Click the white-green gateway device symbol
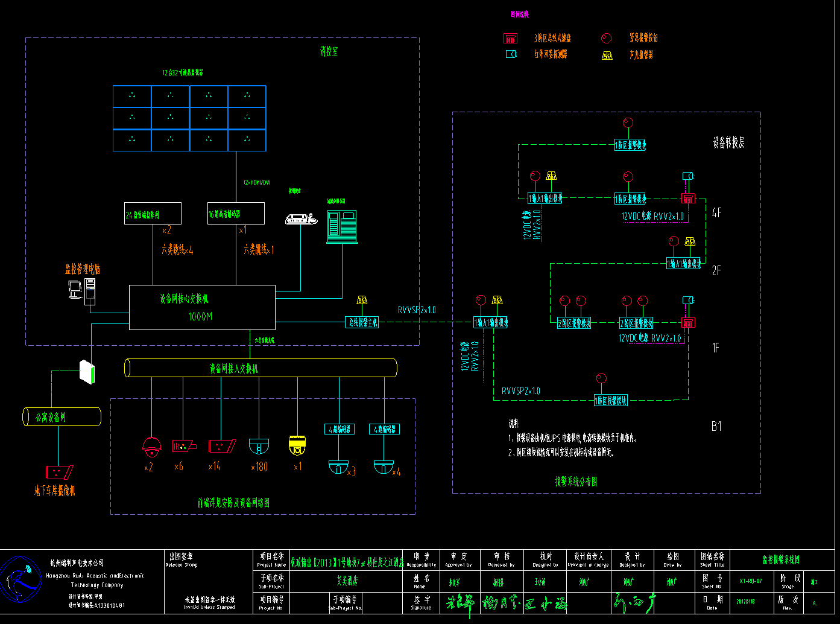840x624 pixels. pyautogui.click(x=87, y=371)
